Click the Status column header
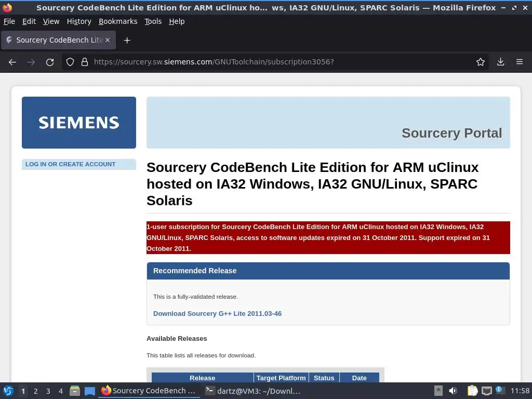 coord(324,378)
